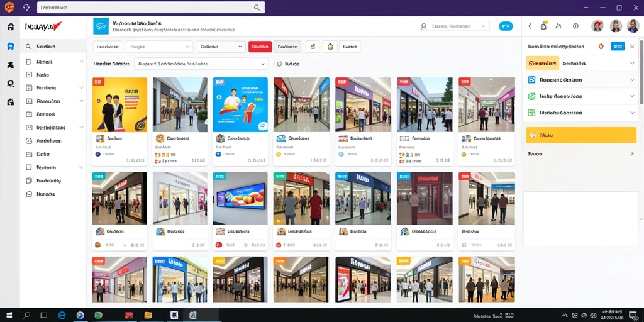
Task: Click the headset icon in the purple title bar
Action: (26, 8)
